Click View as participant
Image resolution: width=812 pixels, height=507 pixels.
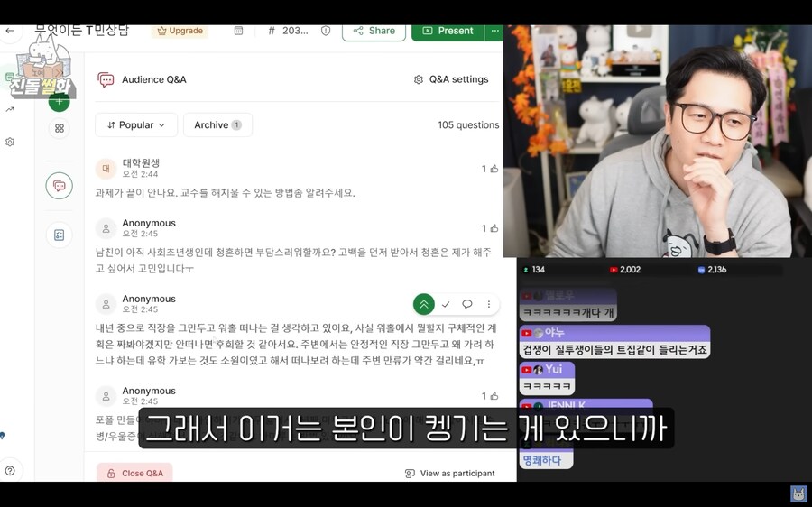click(x=449, y=474)
